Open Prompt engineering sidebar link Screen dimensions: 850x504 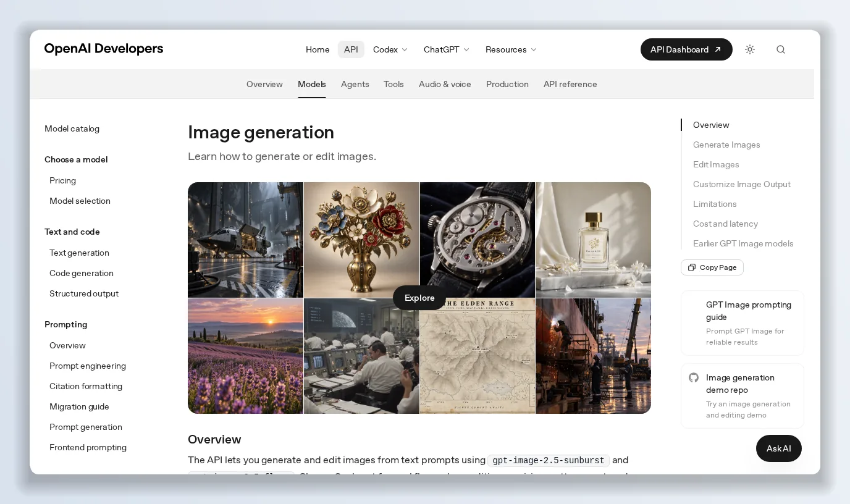88,366
